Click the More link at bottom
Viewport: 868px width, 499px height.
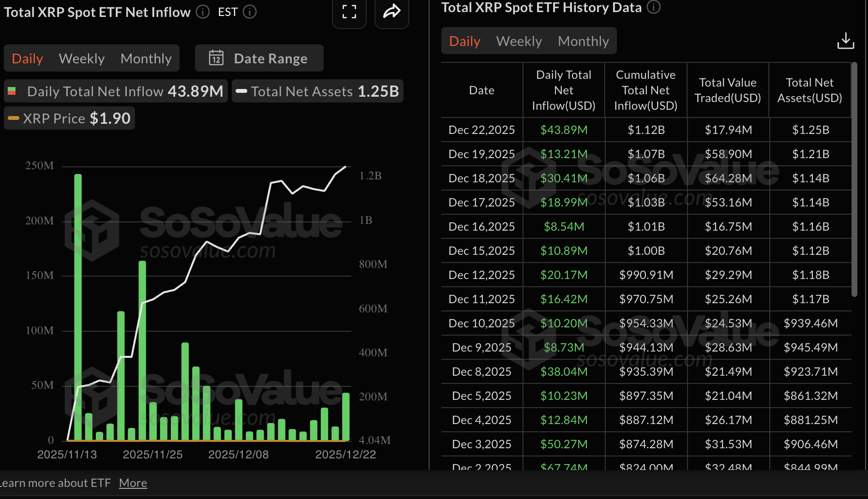[133, 483]
